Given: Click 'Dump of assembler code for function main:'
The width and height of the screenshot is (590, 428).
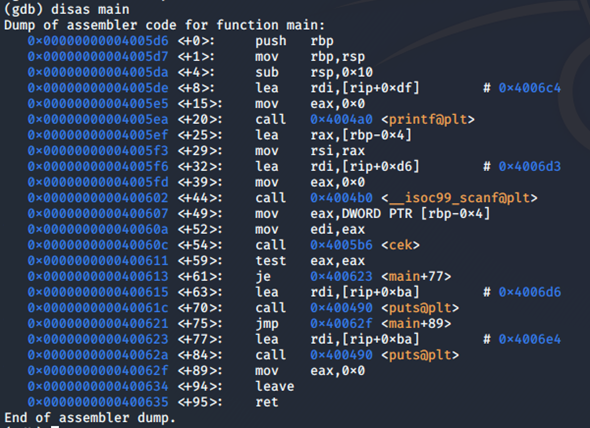Looking at the screenshot, I should (164, 25).
